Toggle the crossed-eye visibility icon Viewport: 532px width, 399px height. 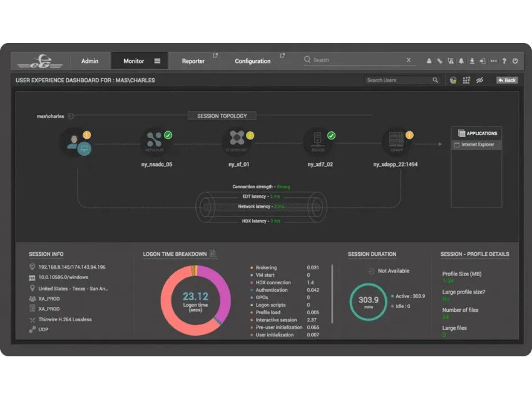point(479,80)
